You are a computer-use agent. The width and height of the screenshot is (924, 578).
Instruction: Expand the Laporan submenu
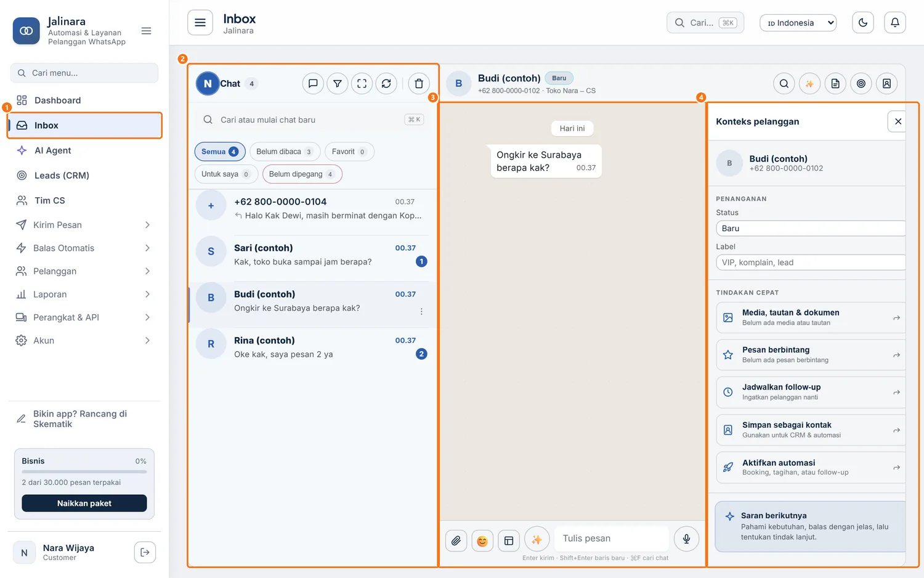(83, 295)
